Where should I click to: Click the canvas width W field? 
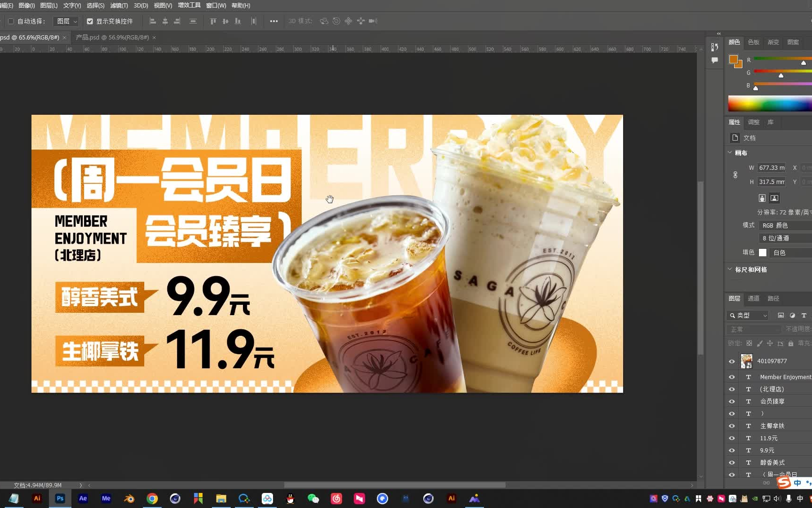point(772,167)
